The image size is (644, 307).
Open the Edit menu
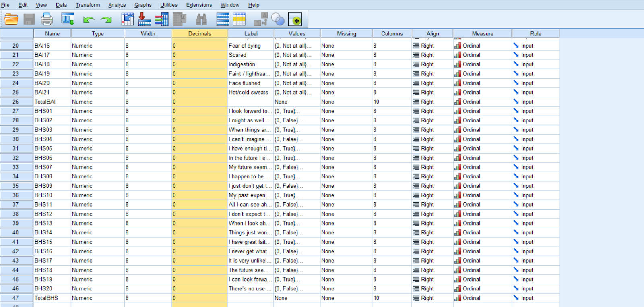(23, 5)
